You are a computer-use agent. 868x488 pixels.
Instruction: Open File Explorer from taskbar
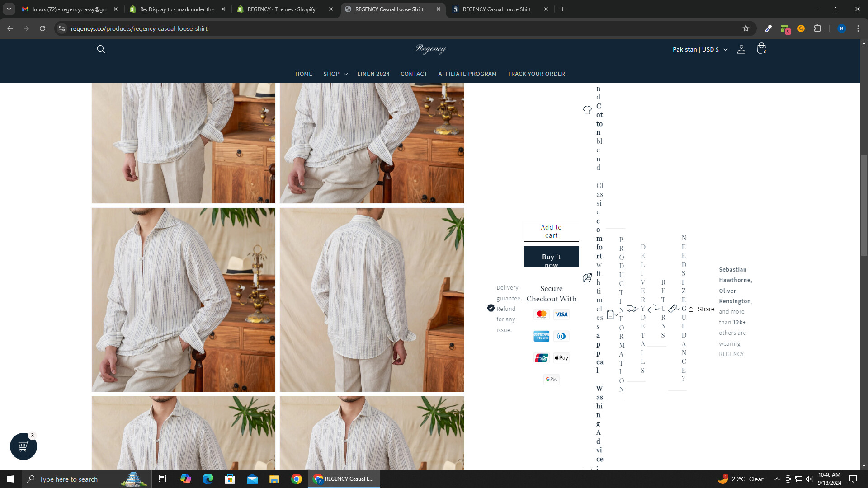pos(274,479)
